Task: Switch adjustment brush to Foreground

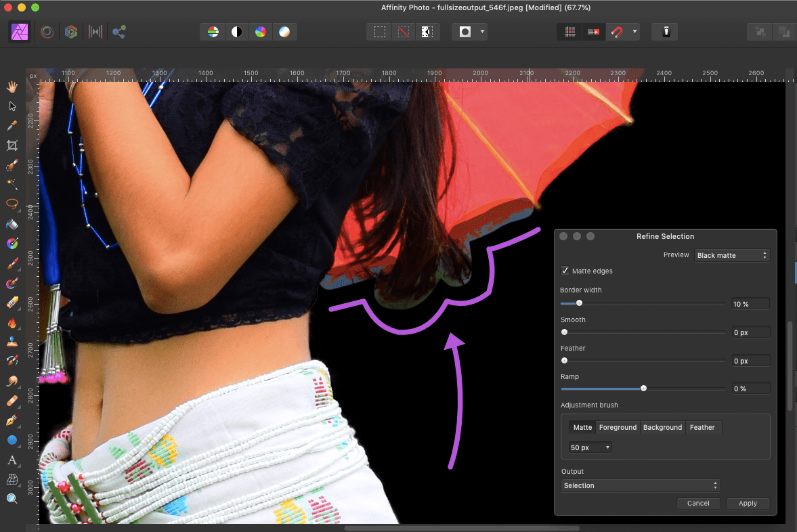Action: [x=618, y=427]
